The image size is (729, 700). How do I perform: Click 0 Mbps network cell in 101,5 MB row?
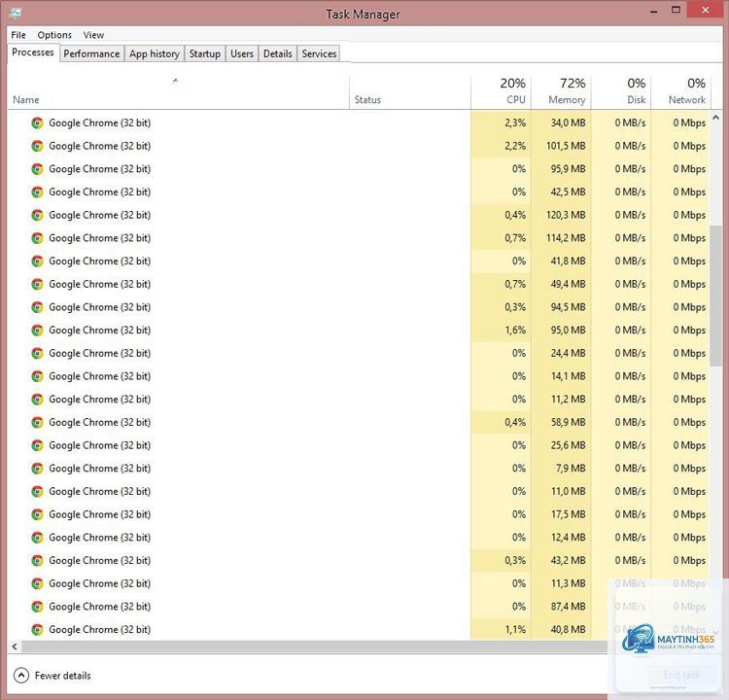680,146
